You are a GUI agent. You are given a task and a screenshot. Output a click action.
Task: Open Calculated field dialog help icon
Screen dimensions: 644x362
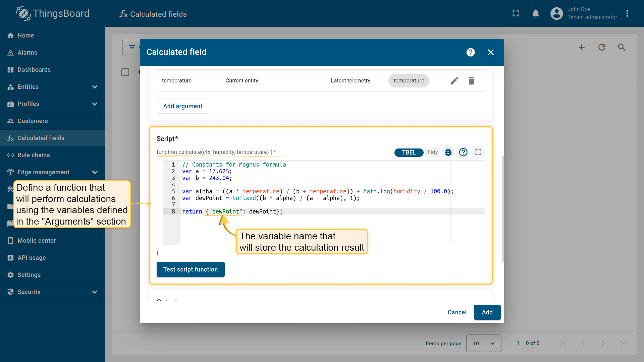tap(471, 52)
